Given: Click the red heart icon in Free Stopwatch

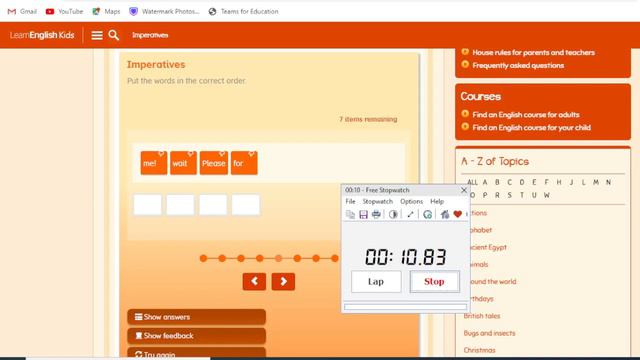Looking at the screenshot, I should pos(458,214).
